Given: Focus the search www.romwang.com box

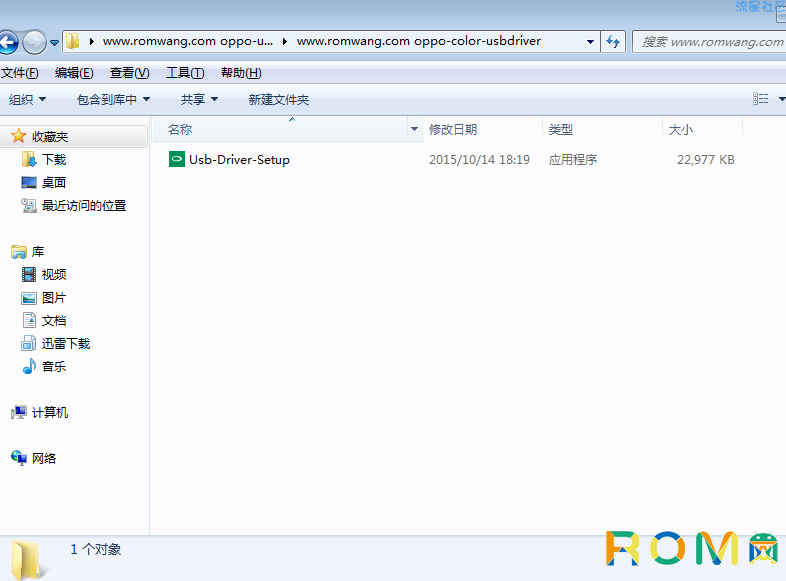Looking at the screenshot, I should pyautogui.click(x=709, y=42).
